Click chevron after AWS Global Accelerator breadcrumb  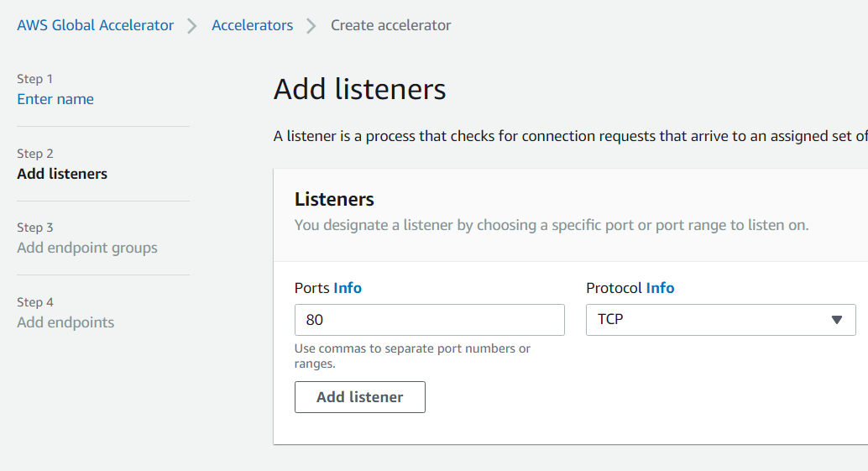tap(192, 26)
